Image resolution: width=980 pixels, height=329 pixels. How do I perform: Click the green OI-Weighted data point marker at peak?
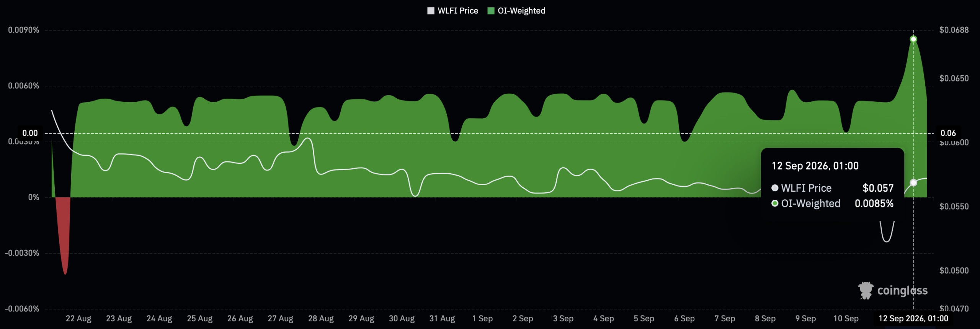point(913,39)
